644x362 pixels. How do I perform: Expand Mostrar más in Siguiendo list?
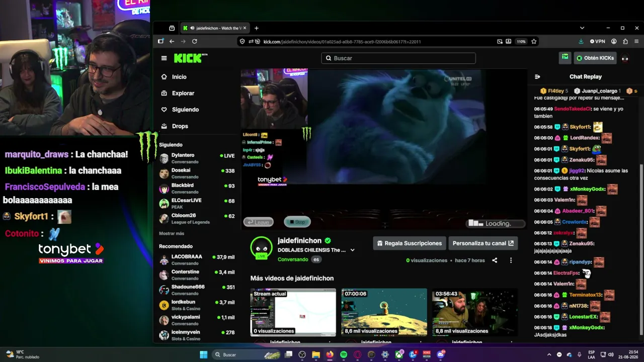pyautogui.click(x=172, y=233)
